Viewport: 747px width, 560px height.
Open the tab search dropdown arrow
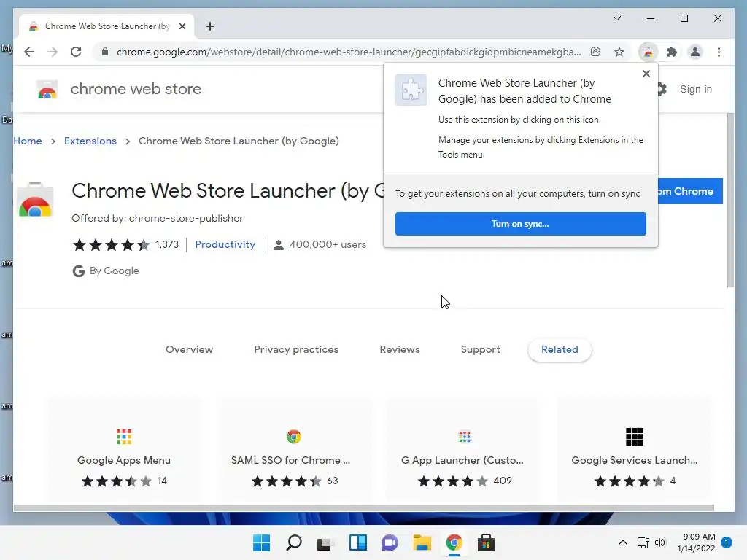pos(617,18)
